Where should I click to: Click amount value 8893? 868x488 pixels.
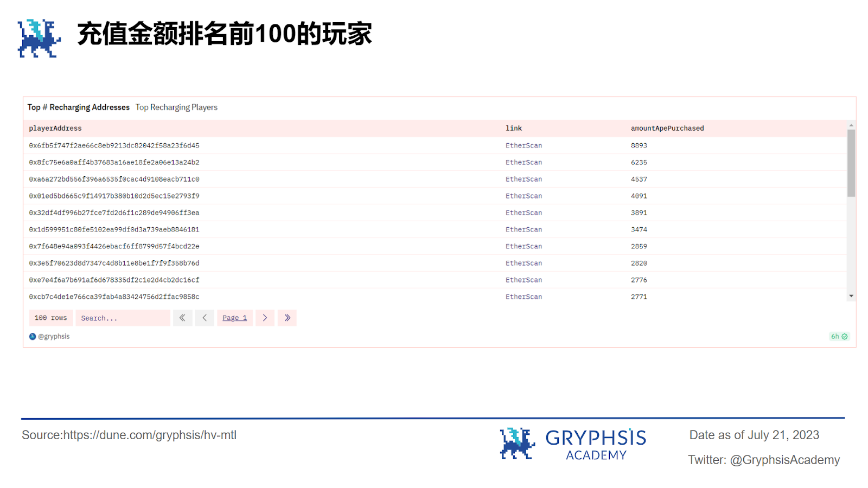pyautogui.click(x=639, y=145)
